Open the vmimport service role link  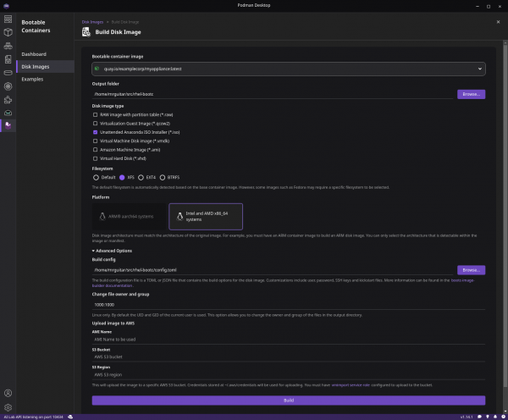(x=351, y=385)
